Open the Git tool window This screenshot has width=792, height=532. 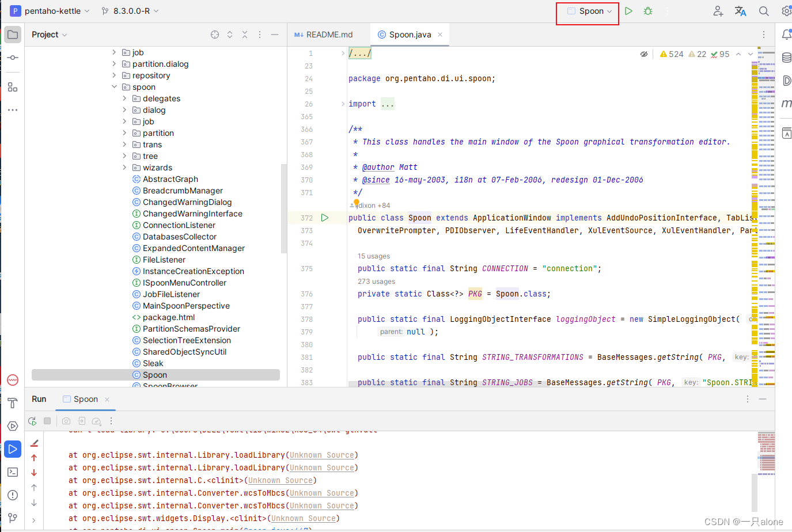(13, 518)
